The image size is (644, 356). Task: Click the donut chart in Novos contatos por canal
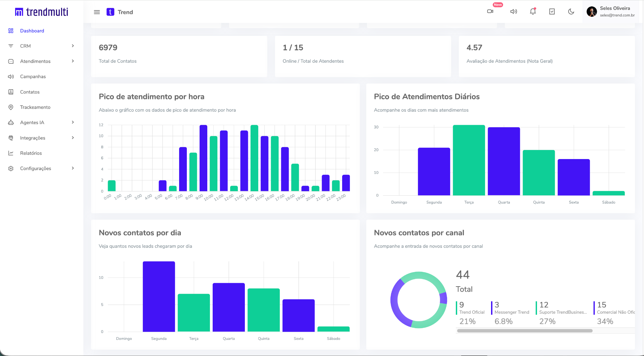[419, 300]
